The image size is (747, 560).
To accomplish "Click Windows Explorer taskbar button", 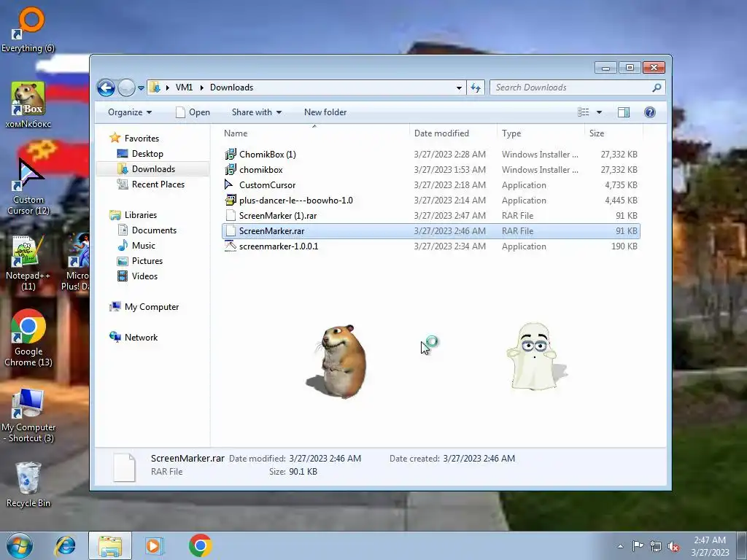I will click(x=110, y=545).
